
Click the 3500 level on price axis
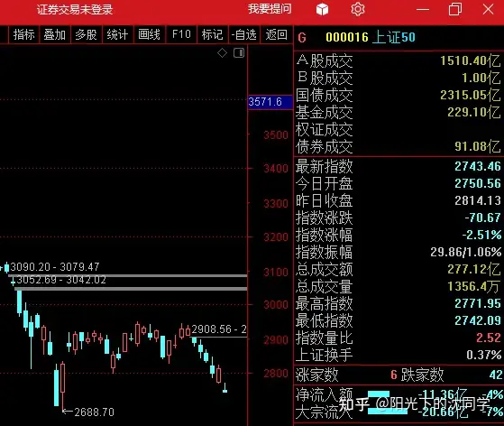click(x=276, y=134)
